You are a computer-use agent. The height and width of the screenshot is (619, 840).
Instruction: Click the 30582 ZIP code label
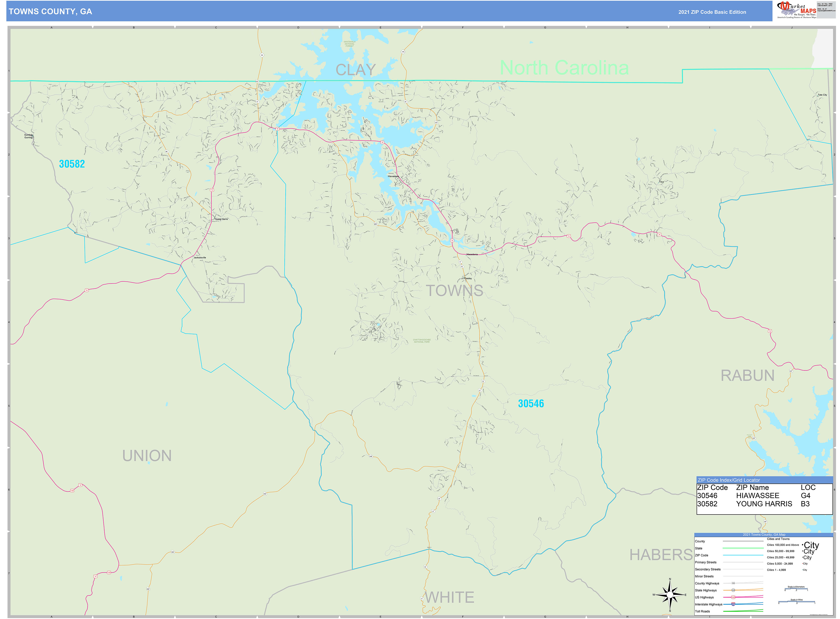72,164
